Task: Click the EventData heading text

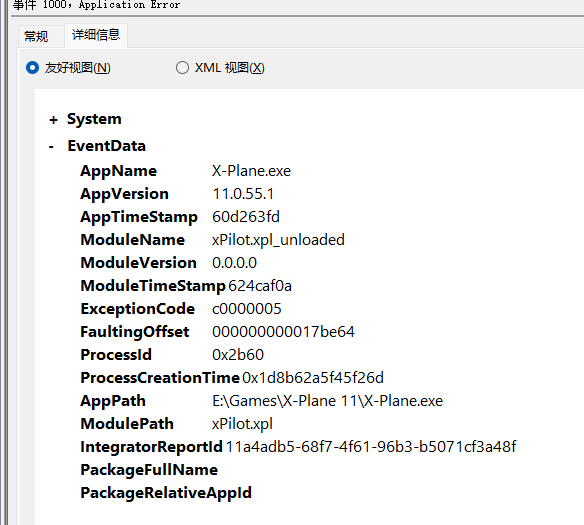Action: point(107,146)
